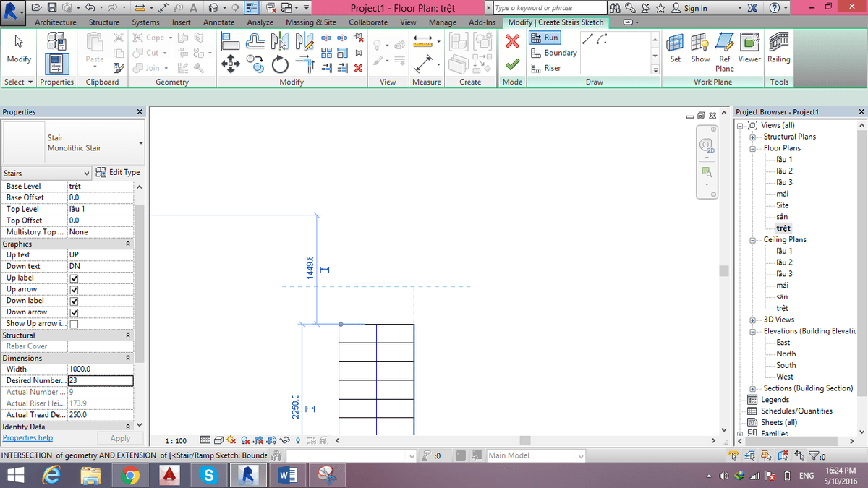Select the Copy tool with two circles
Viewport: 868px width, 488px height.
coord(255,64)
